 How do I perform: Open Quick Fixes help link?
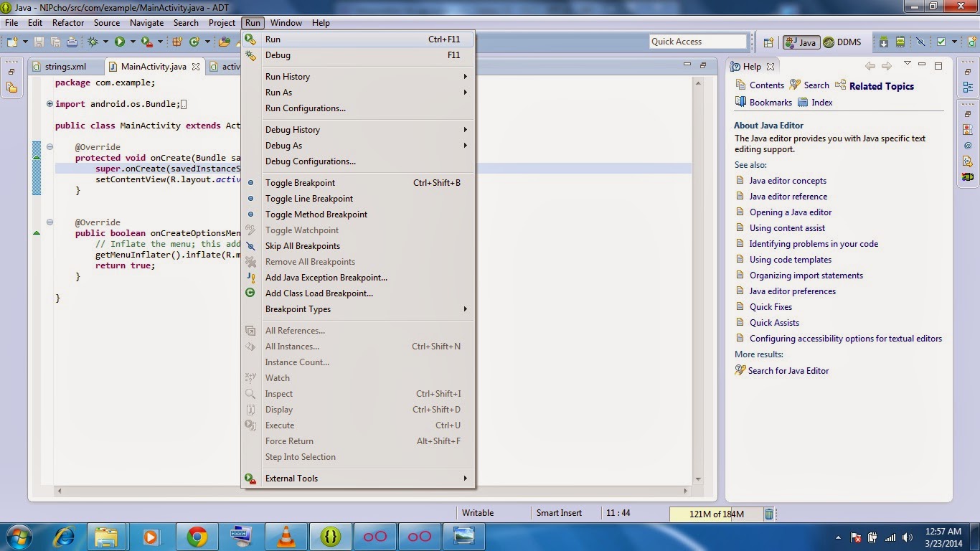[x=771, y=307]
